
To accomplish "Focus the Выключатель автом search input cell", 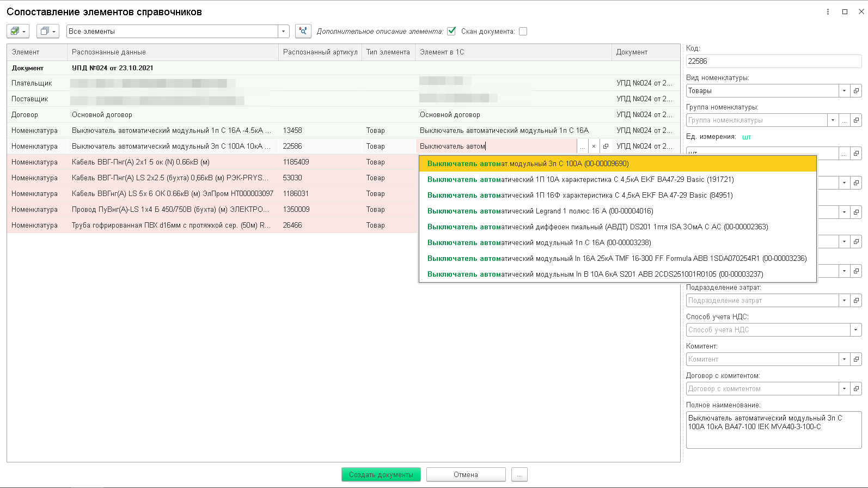I will 496,147.
